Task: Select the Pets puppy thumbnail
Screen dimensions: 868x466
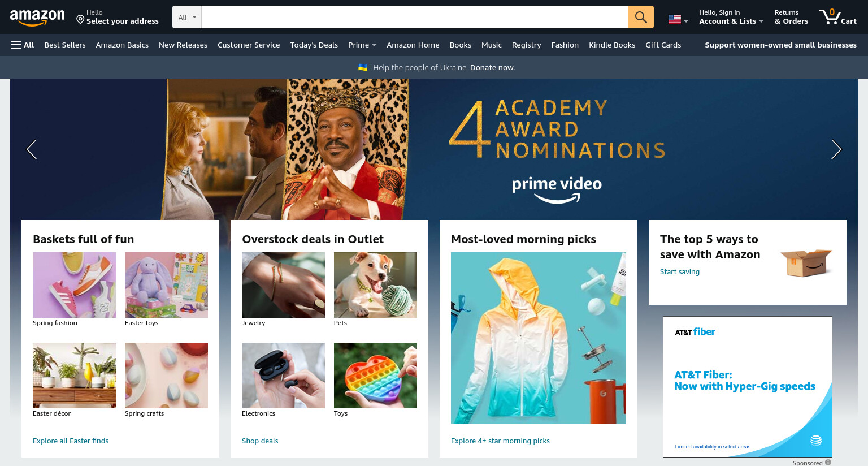Action: 375,285
